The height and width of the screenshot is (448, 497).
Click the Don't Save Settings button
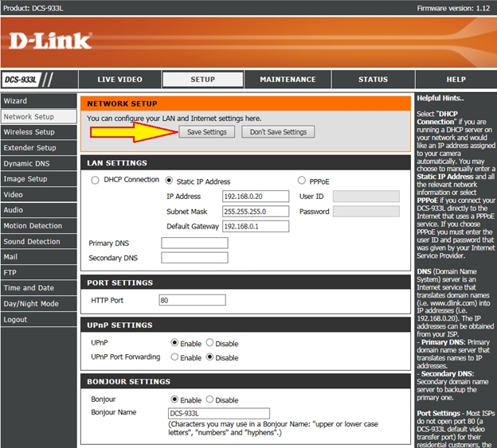point(278,132)
